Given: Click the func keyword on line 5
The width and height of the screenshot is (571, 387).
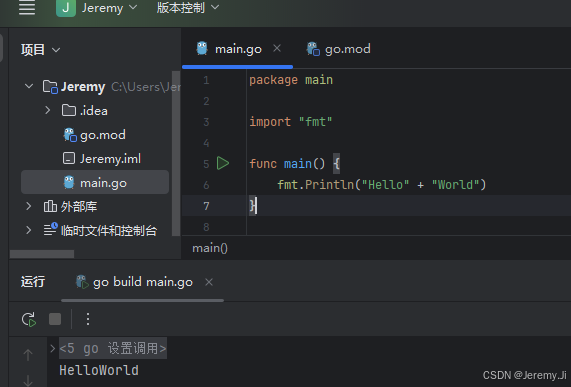Looking at the screenshot, I should pyautogui.click(x=263, y=163).
